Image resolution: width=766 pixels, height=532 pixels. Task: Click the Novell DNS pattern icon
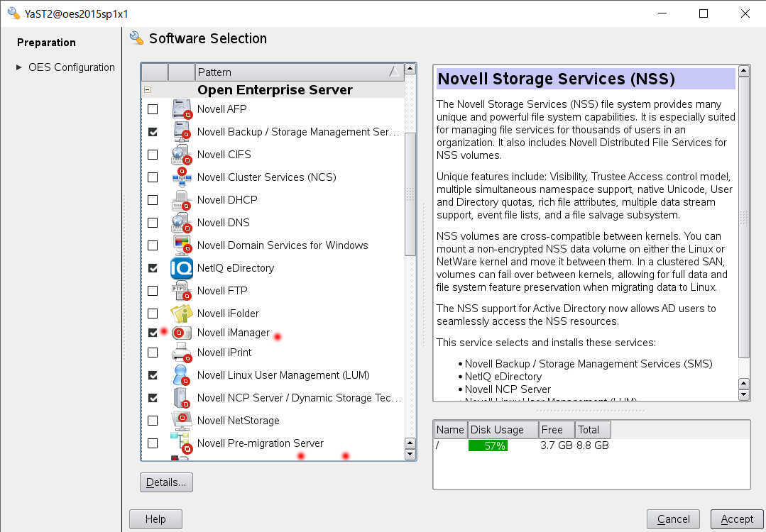[182, 223]
